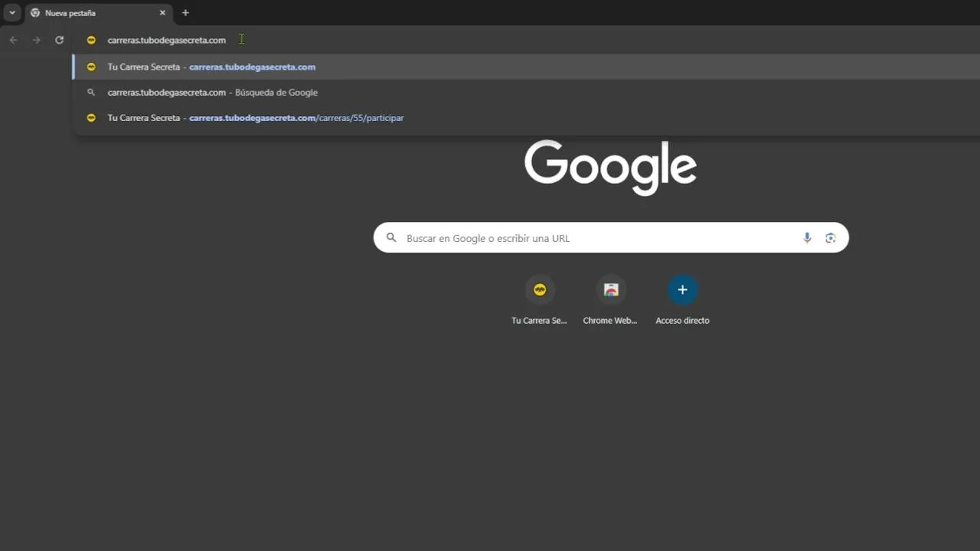This screenshot has width=980, height=551.
Task: Open a new tab with plus button
Action: pos(185,13)
